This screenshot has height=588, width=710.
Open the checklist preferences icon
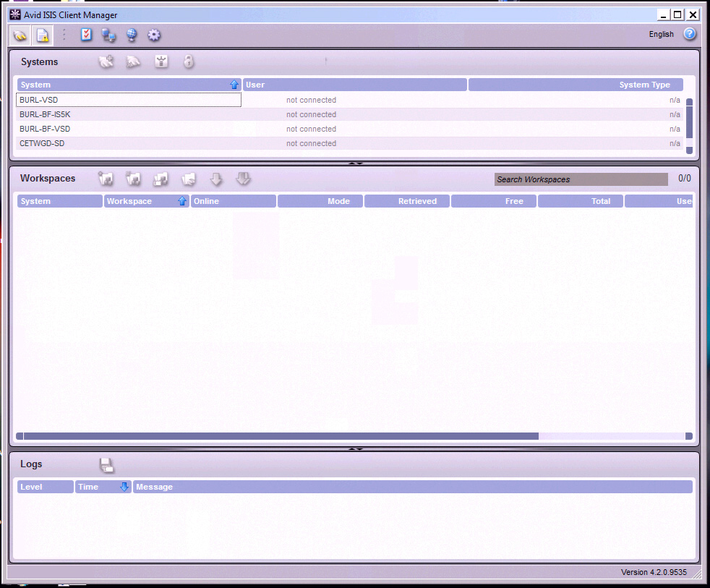[86, 35]
